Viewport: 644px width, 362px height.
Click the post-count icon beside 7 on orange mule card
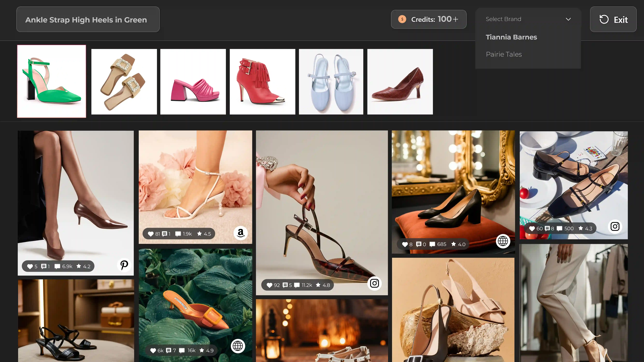(x=169, y=350)
